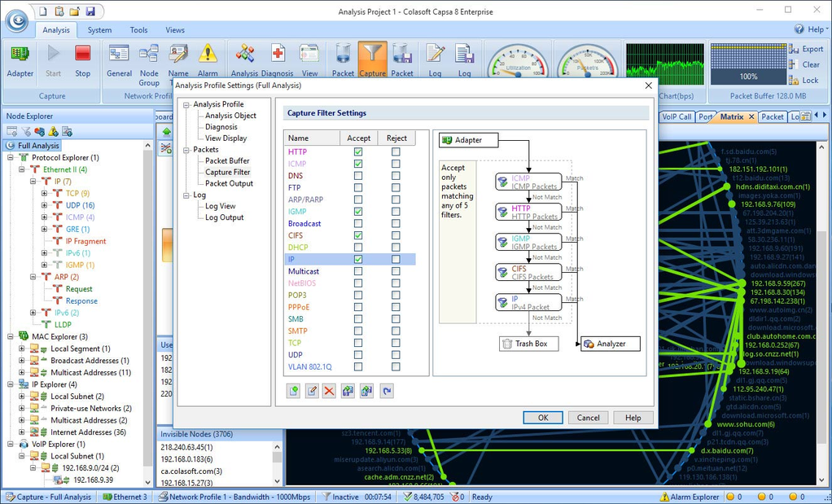Collapse the Log node in settings tree

(x=186, y=195)
